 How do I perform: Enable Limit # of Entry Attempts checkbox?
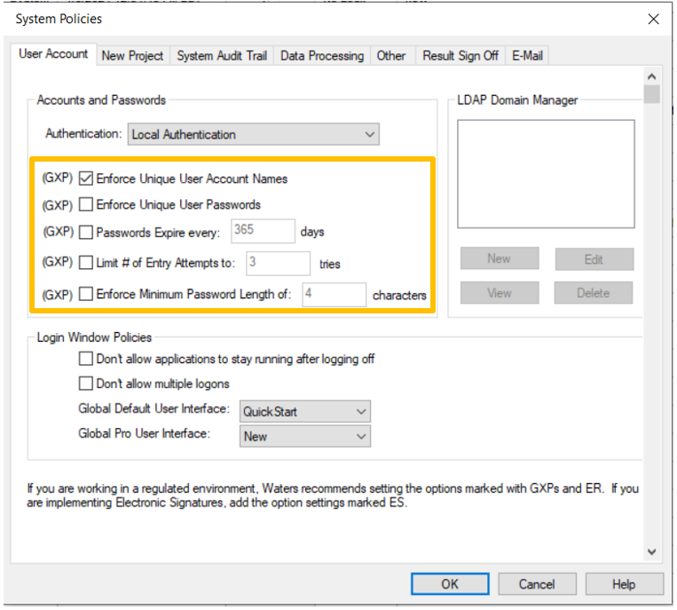86,263
